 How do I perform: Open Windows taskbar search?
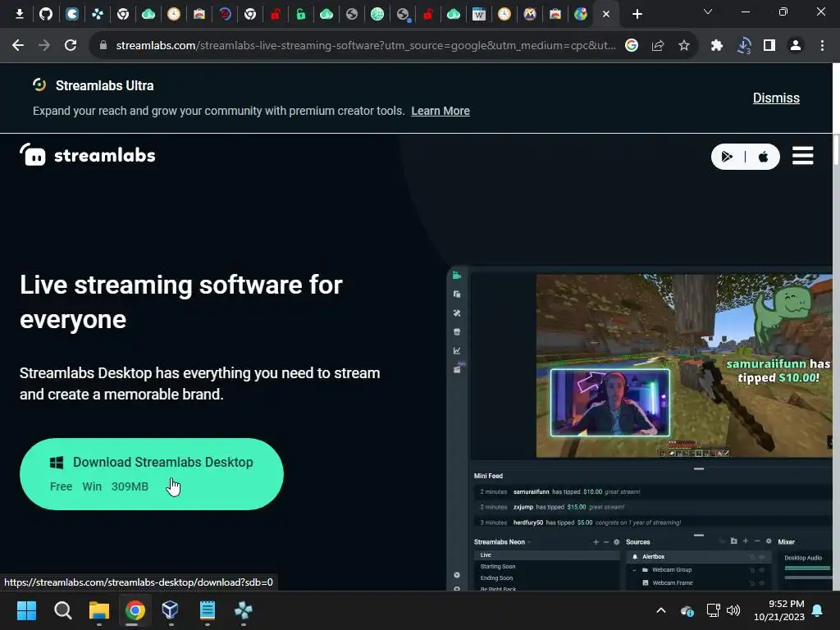[62, 610]
